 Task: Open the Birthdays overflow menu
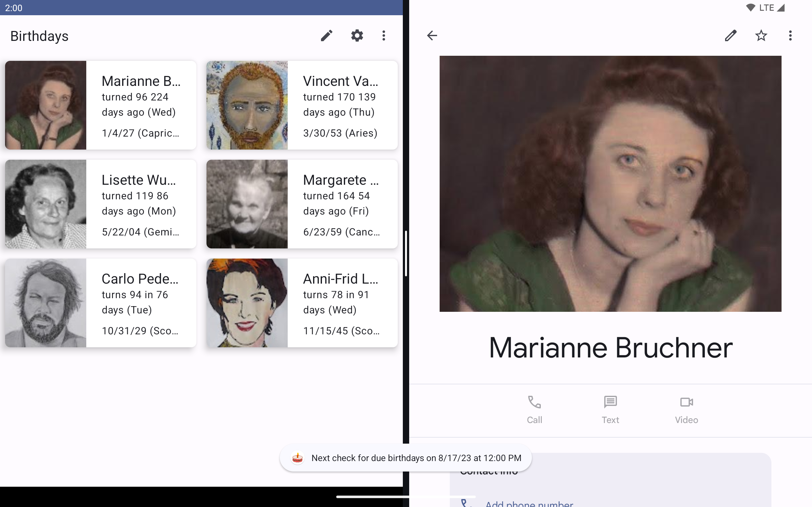tap(383, 35)
